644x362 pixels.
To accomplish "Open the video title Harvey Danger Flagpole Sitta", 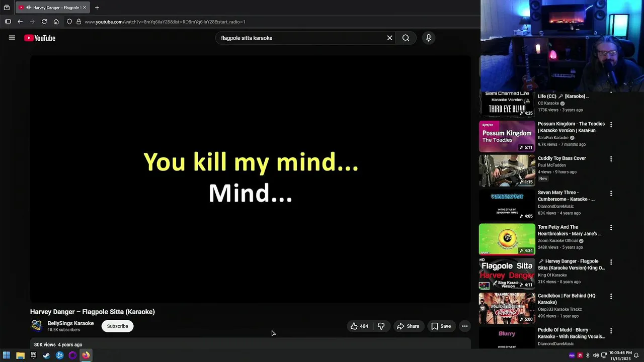I will click(x=93, y=312).
